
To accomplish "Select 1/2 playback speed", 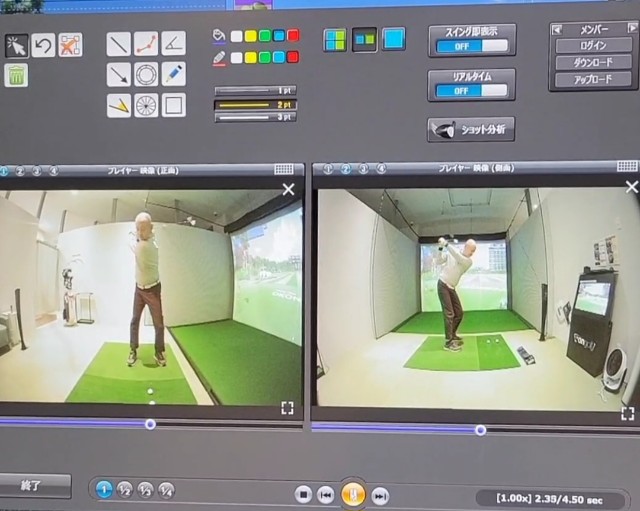I will 124,490.
